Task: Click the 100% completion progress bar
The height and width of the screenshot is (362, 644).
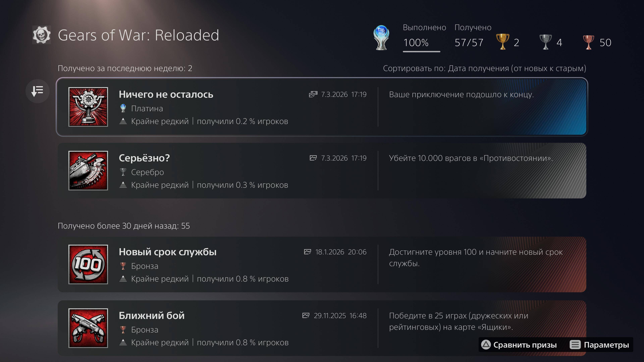Action: [421, 51]
